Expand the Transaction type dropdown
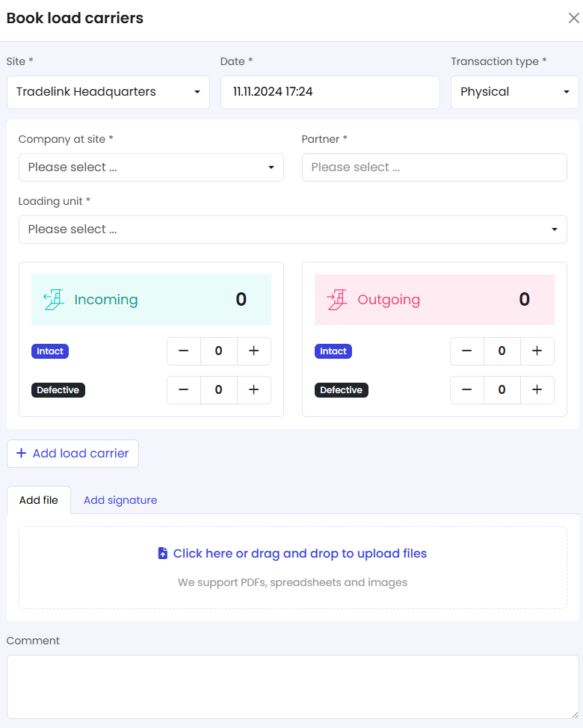 (514, 92)
